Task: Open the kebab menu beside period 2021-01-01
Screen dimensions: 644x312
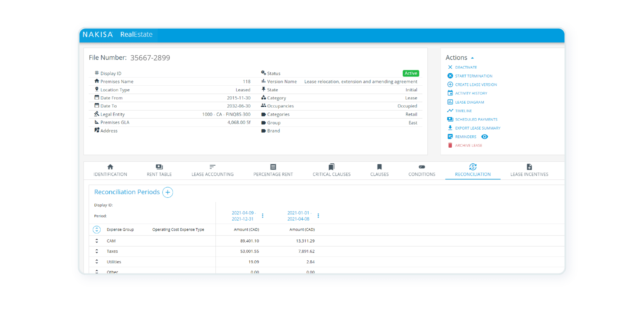Action: 318,216
